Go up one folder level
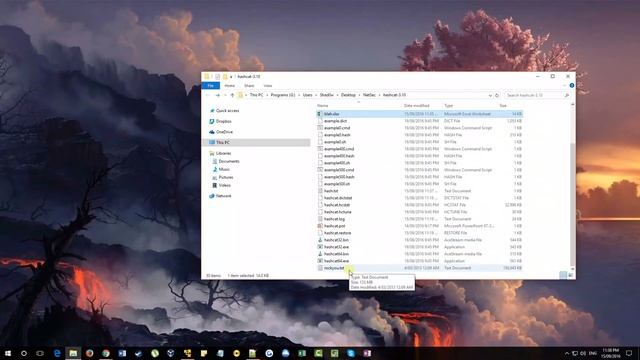Image resolution: width=640 pixels, height=360 pixels. click(232, 95)
